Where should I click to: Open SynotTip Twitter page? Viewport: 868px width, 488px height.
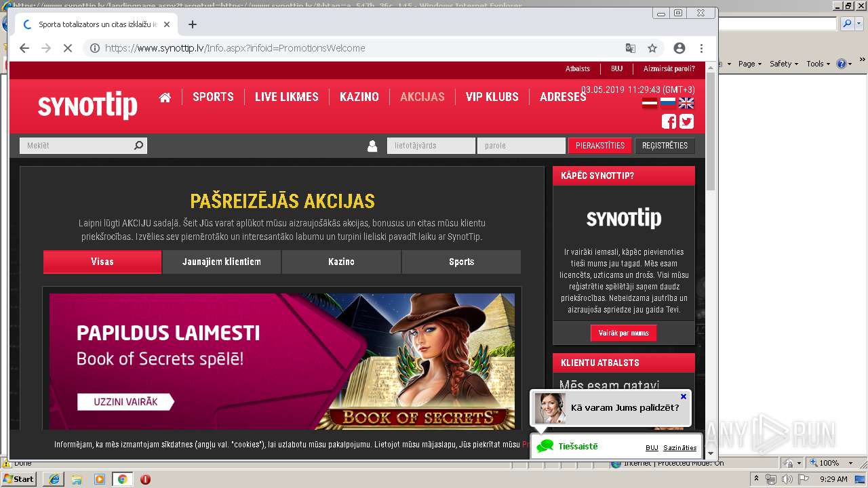point(686,121)
